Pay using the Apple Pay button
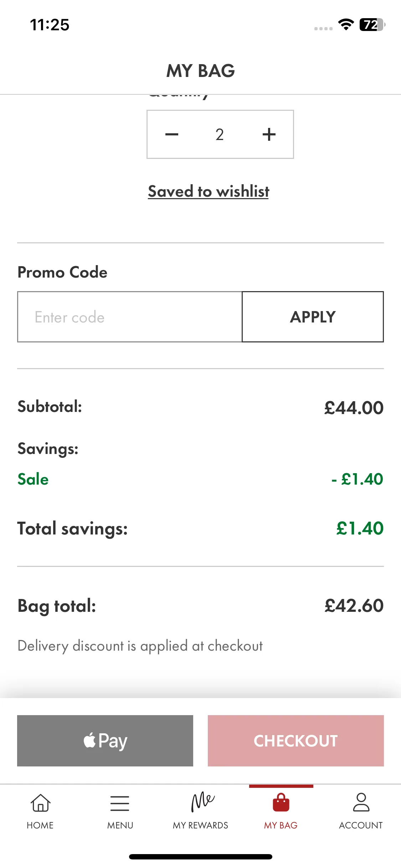Image resolution: width=401 pixels, height=868 pixels. click(105, 741)
